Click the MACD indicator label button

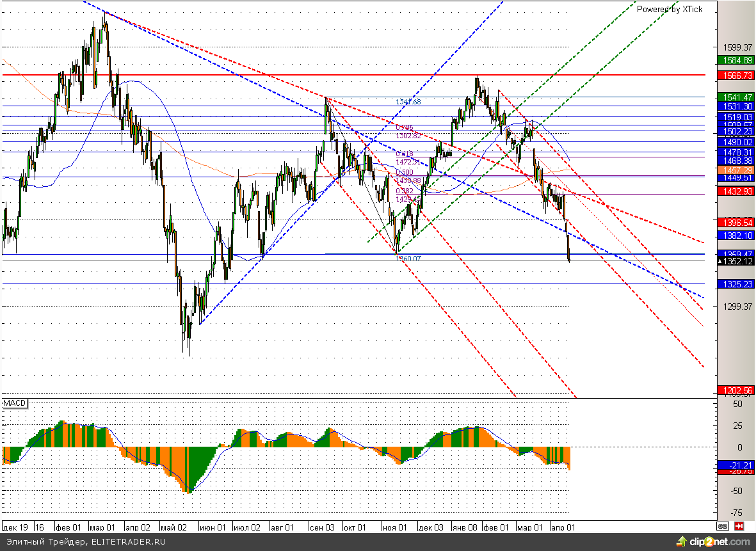[x=14, y=403]
